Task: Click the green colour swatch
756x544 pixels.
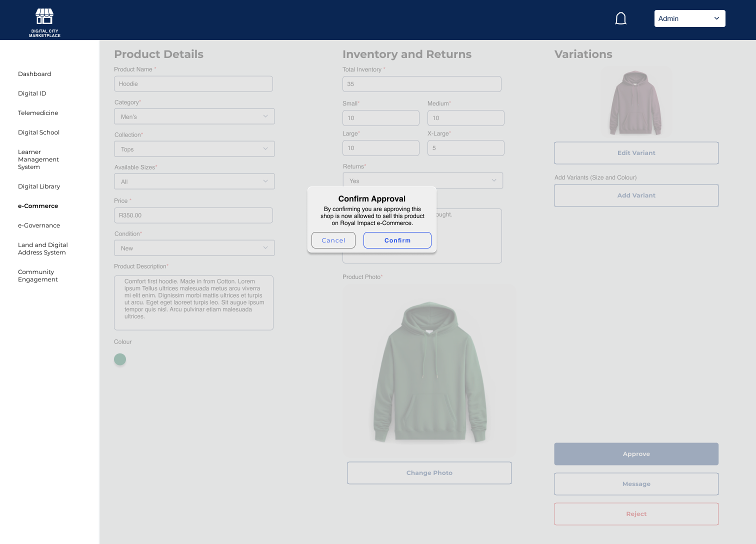Action: (x=120, y=359)
